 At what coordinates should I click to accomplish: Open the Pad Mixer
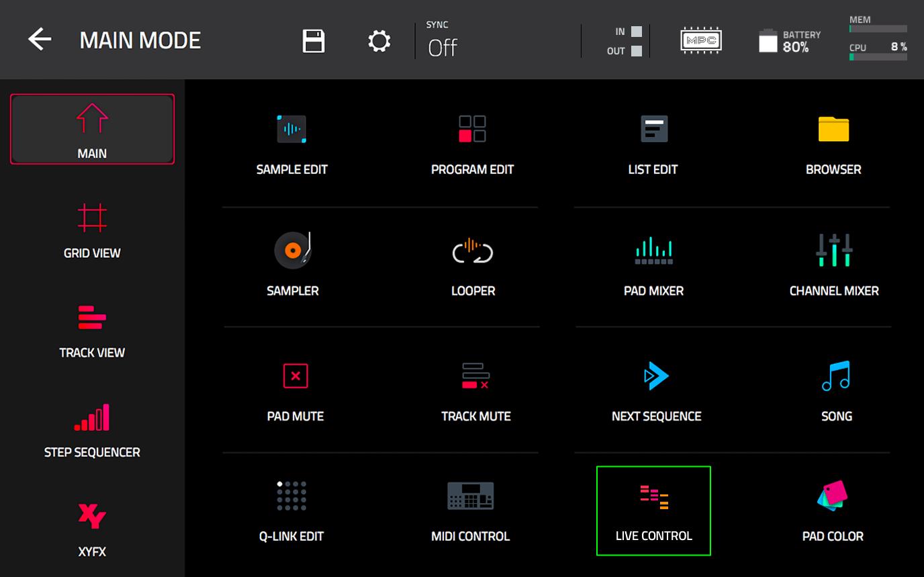pyautogui.click(x=654, y=266)
